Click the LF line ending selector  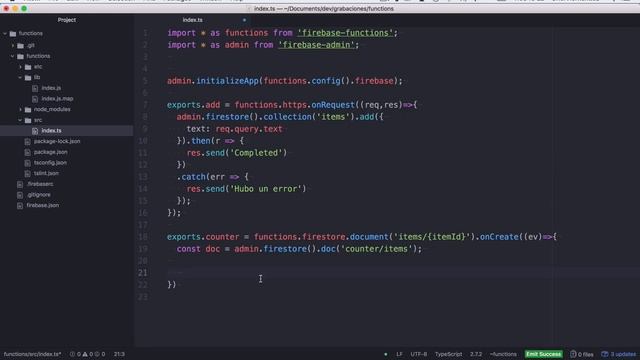(399, 354)
